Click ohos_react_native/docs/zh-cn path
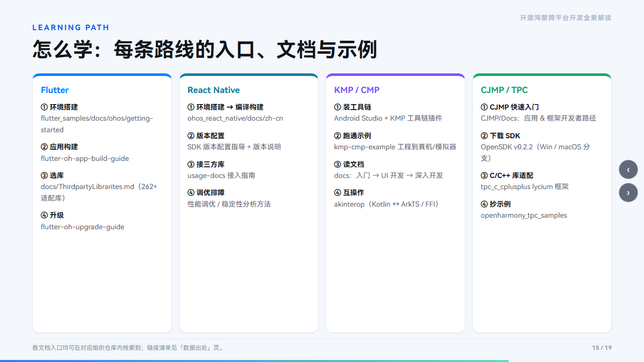The height and width of the screenshot is (362, 644). (235, 118)
